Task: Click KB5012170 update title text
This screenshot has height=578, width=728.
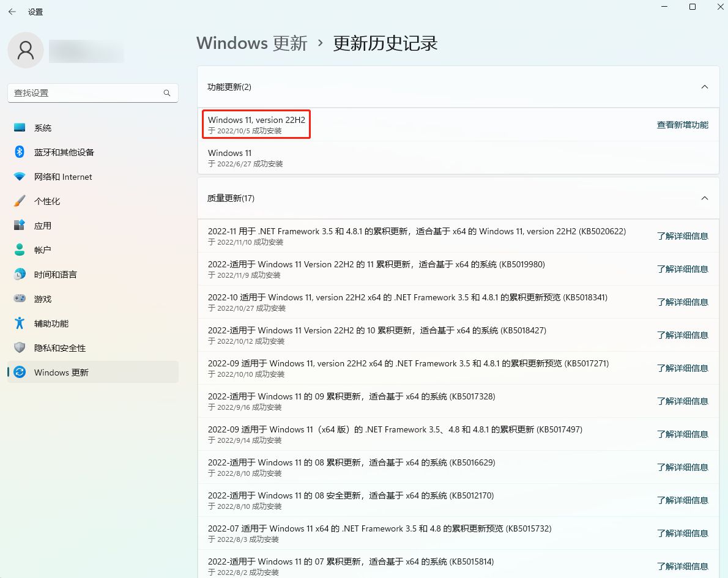Action: click(351, 495)
